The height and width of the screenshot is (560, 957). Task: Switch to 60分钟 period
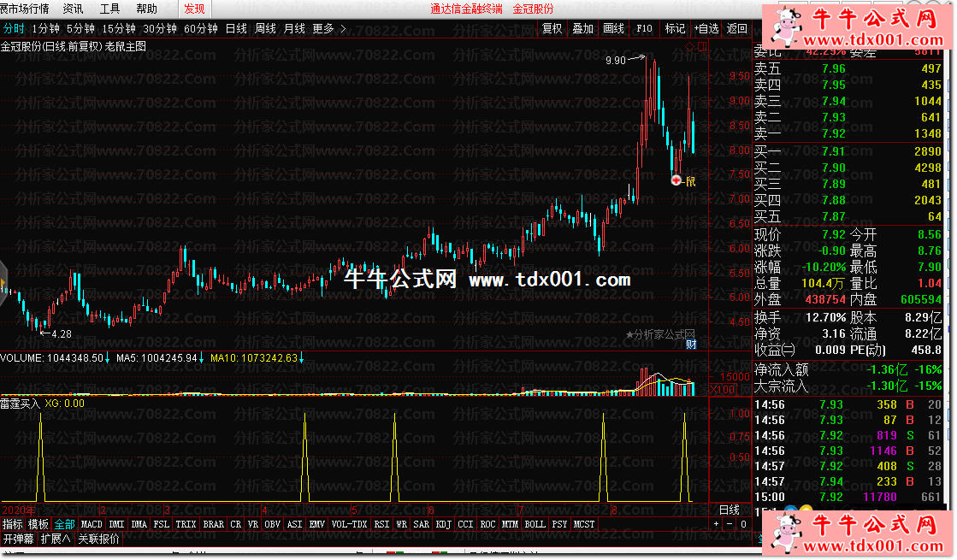tap(201, 29)
